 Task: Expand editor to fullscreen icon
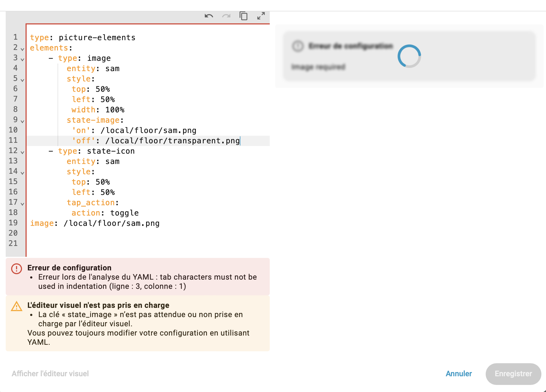click(261, 16)
